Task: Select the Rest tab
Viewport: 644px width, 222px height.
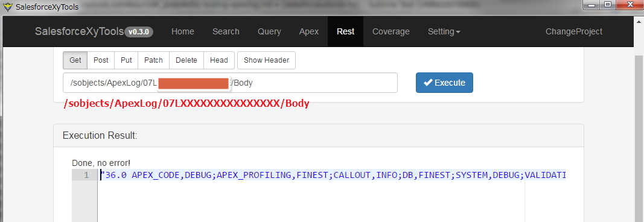Action: [x=345, y=31]
